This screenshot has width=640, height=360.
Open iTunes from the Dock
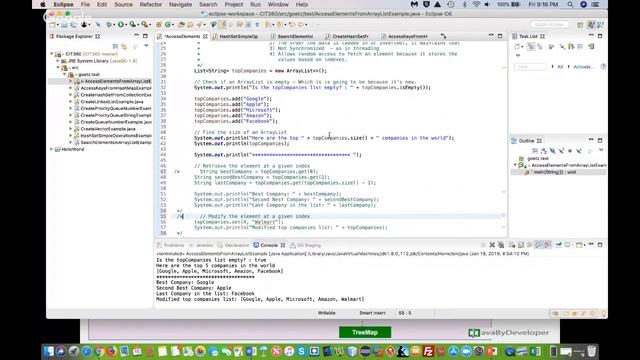[x=289, y=351]
